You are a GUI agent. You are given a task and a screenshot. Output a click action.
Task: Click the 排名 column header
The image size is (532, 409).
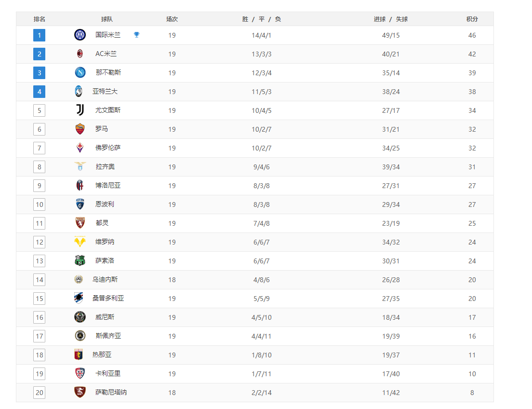pos(40,19)
